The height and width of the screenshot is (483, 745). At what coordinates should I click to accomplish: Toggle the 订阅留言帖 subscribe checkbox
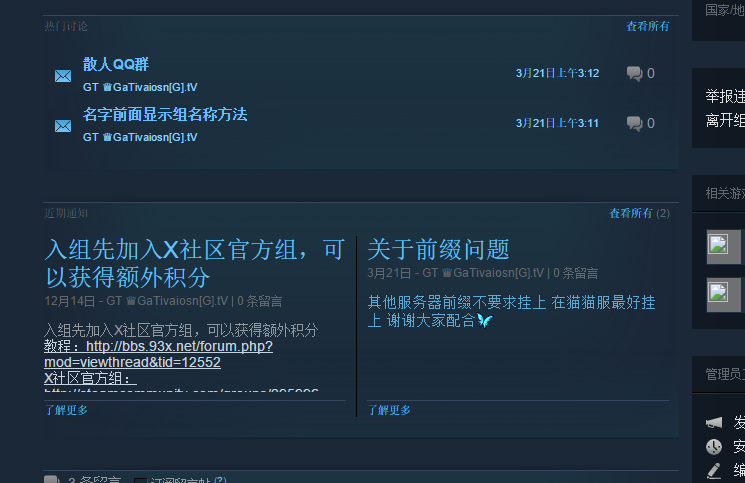140,480
